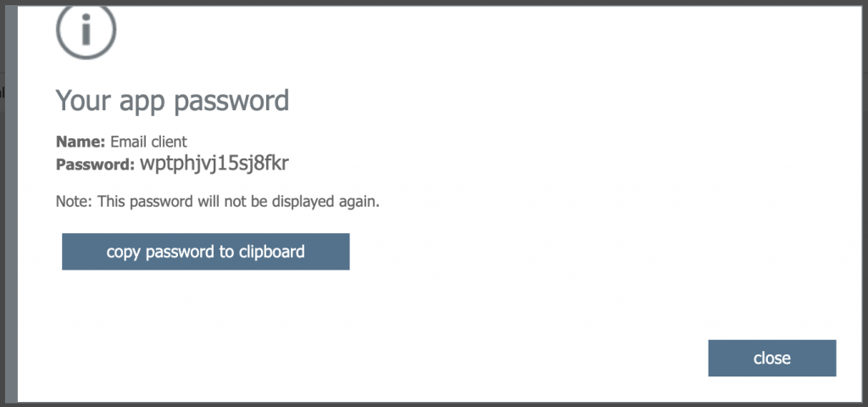Image resolution: width=868 pixels, height=407 pixels.
Task: Click the dark overlay strip below the dialog
Action: pos(434,404)
